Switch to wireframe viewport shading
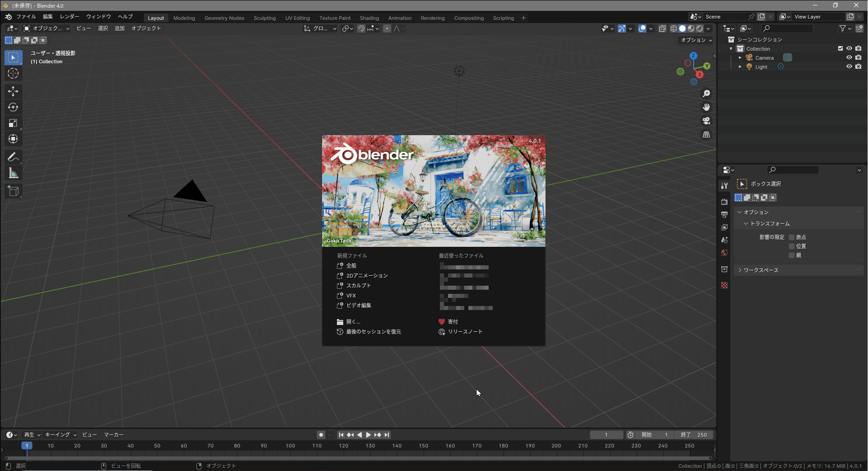The height and width of the screenshot is (471, 868). (673, 28)
